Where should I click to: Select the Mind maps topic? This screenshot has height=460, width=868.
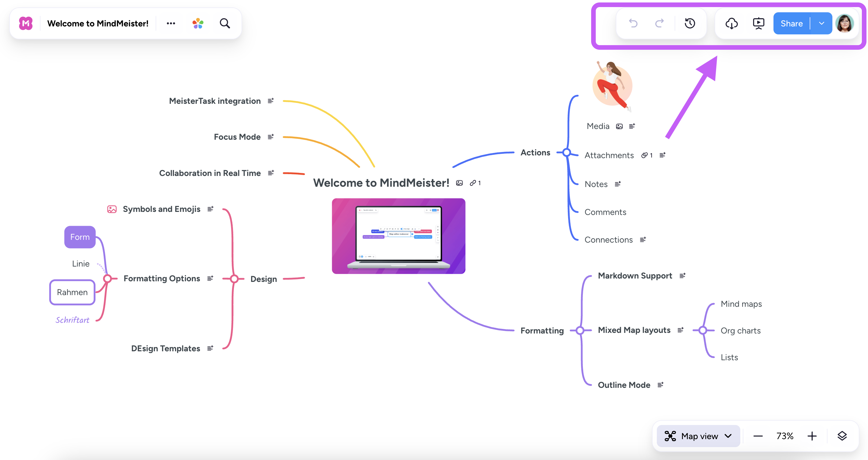(741, 304)
